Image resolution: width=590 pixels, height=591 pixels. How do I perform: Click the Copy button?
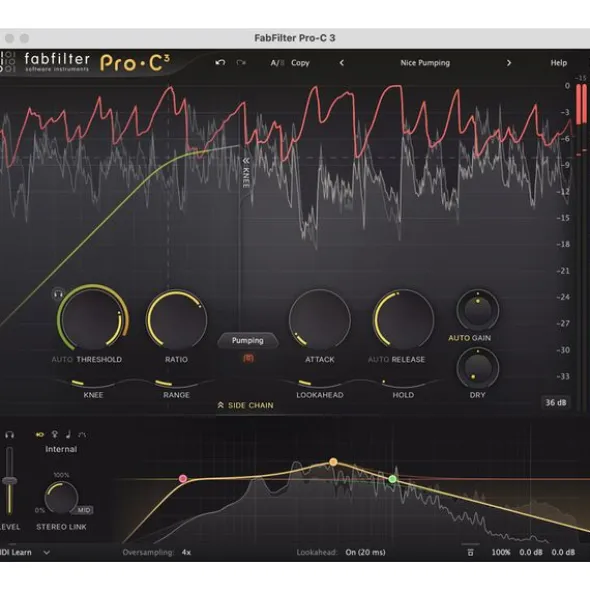point(300,63)
